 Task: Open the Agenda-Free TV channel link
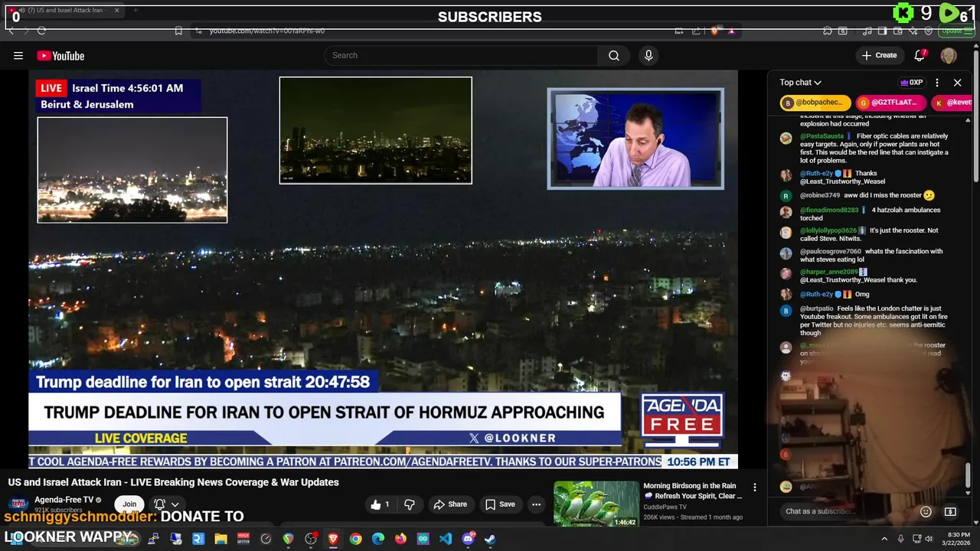pyautogui.click(x=63, y=500)
